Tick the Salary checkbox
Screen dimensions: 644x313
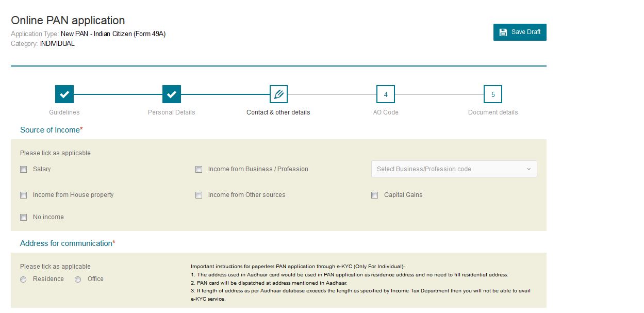tap(24, 169)
